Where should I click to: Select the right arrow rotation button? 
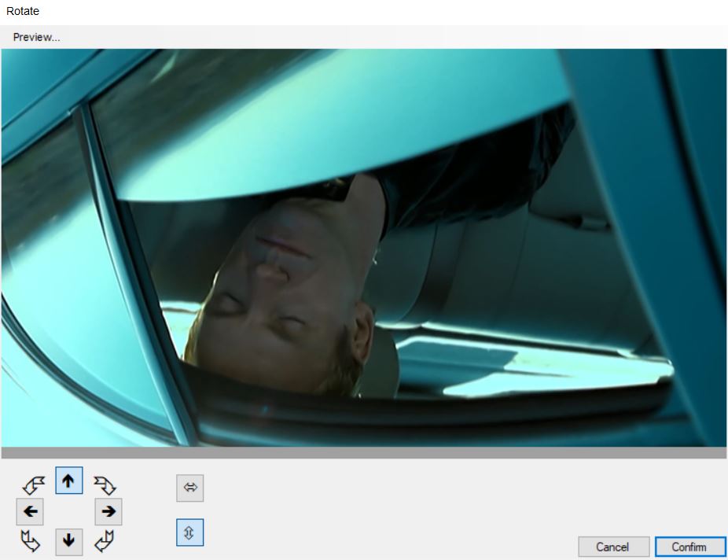click(108, 512)
